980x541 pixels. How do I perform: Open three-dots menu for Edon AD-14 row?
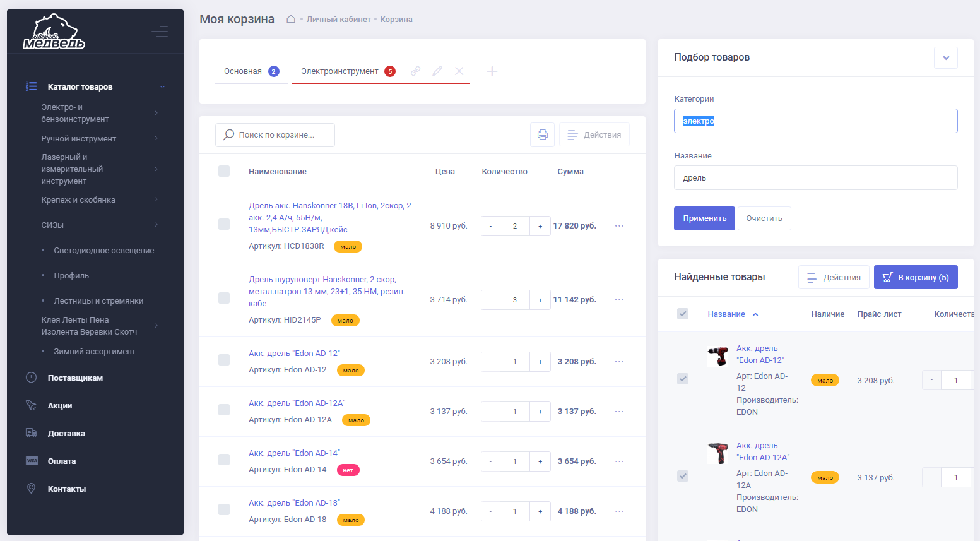point(619,461)
